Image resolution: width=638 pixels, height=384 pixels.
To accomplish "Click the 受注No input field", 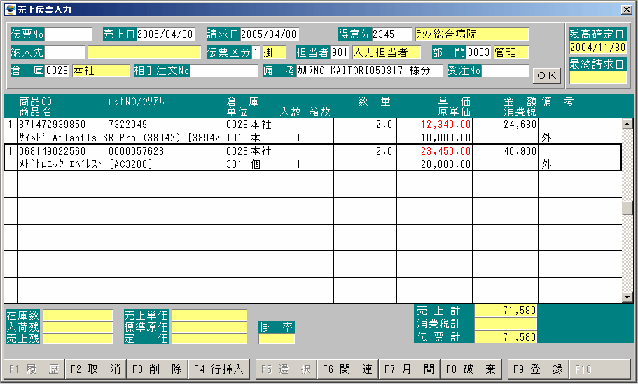I will (505, 70).
